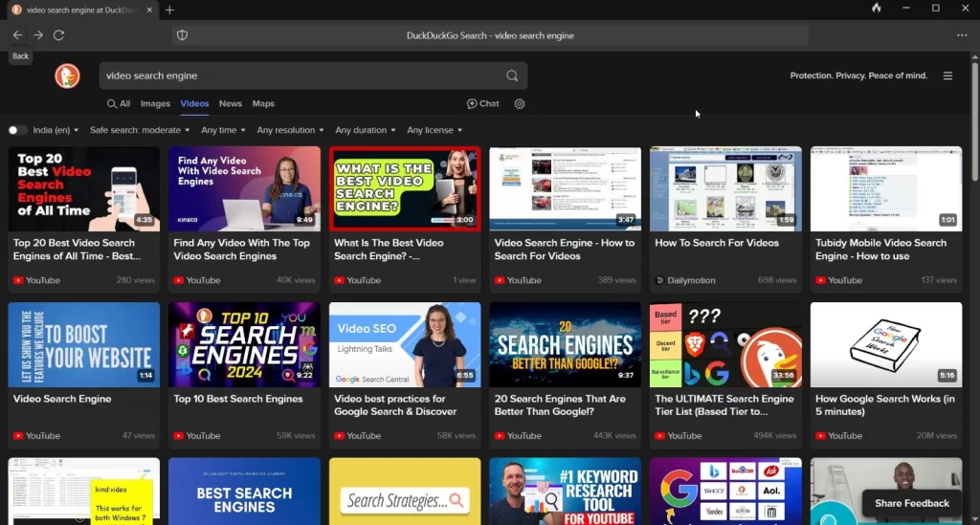980x525 pixels.
Task: Open Video Search Engine How to Search thumbnail 3:47
Action: pyautogui.click(x=565, y=189)
